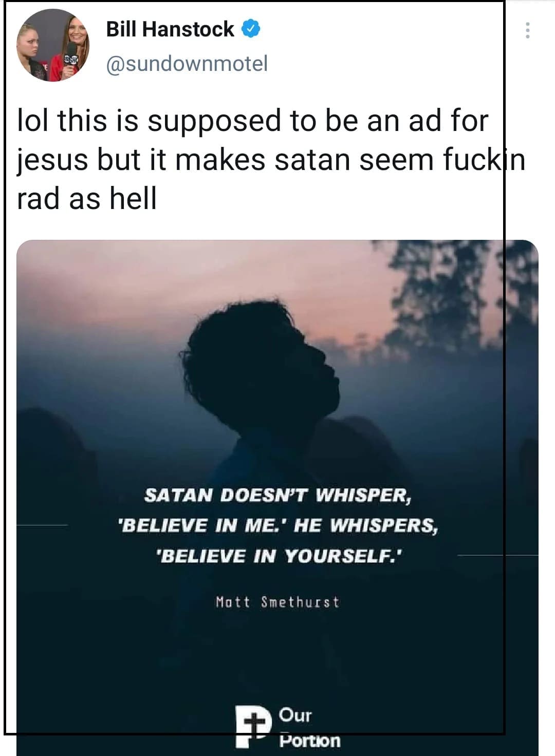The height and width of the screenshot is (756, 555).
Task: Click the 'rad as hell' tweet line
Action: (x=87, y=198)
